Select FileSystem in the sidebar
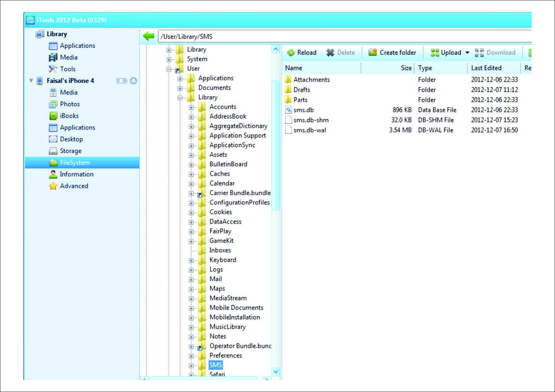 coord(82,163)
